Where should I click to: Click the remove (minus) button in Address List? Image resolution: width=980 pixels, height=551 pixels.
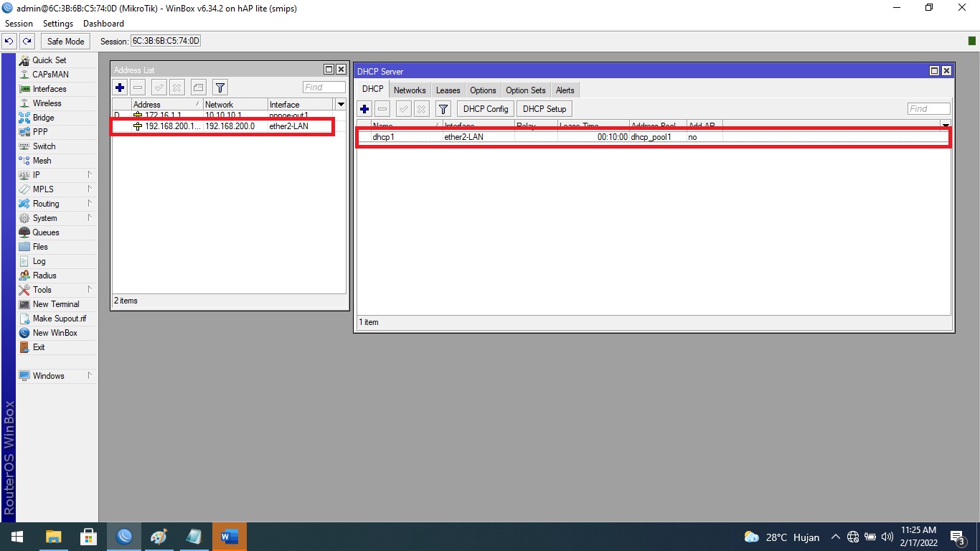click(138, 88)
